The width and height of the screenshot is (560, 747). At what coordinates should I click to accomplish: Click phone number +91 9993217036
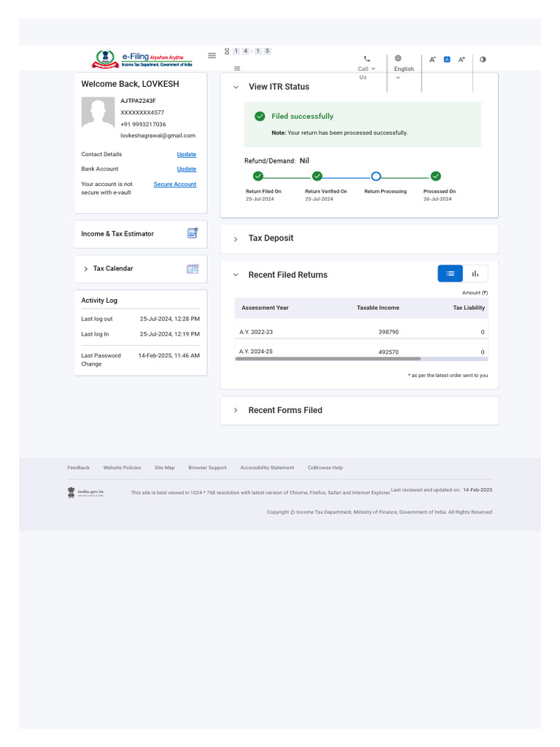pos(144,124)
